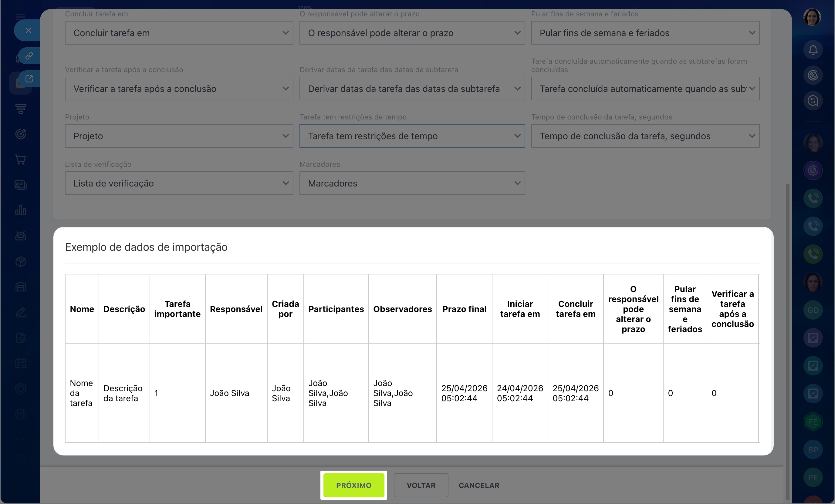Open the Marcadores dropdown

[x=412, y=183]
